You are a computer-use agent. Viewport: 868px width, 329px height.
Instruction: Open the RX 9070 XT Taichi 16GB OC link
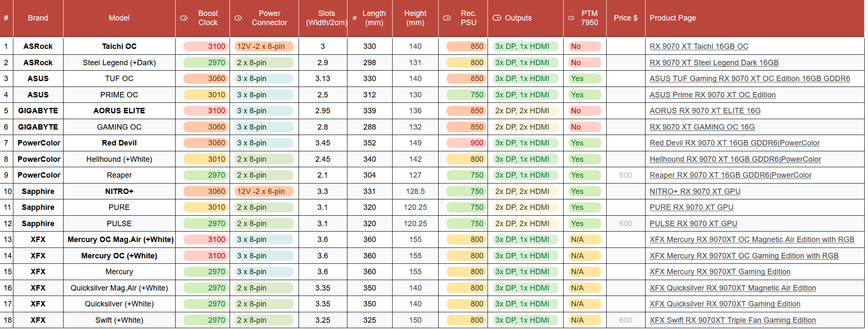pyautogui.click(x=699, y=46)
